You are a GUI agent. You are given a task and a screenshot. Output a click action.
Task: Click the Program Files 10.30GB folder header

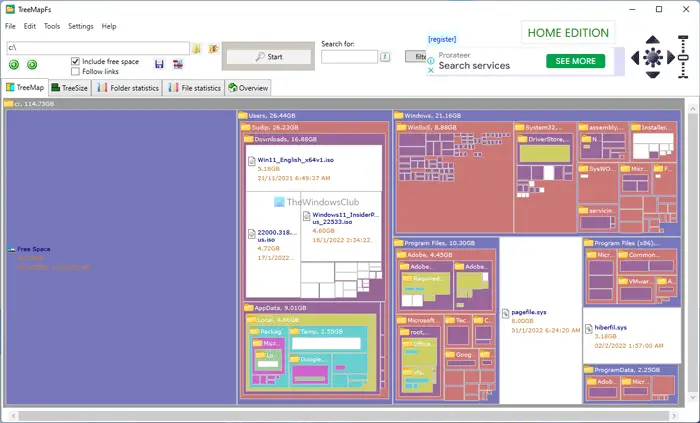pyautogui.click(x=446, y=243)
